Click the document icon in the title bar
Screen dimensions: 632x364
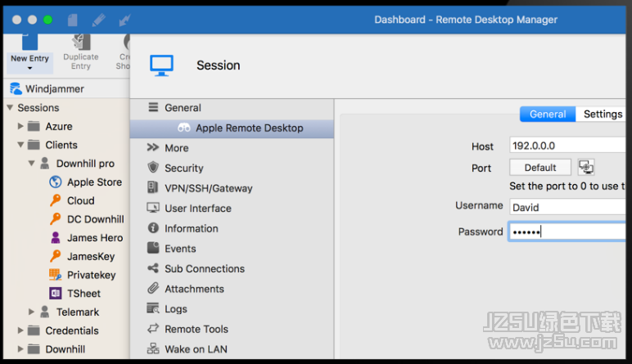[73, 20]
